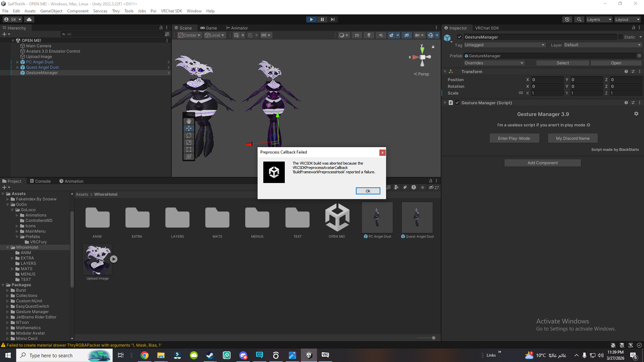Open the OPEN ME! scene asset
Image resolution: width=644 pixels, height=362 pixels.
[337, 217]
